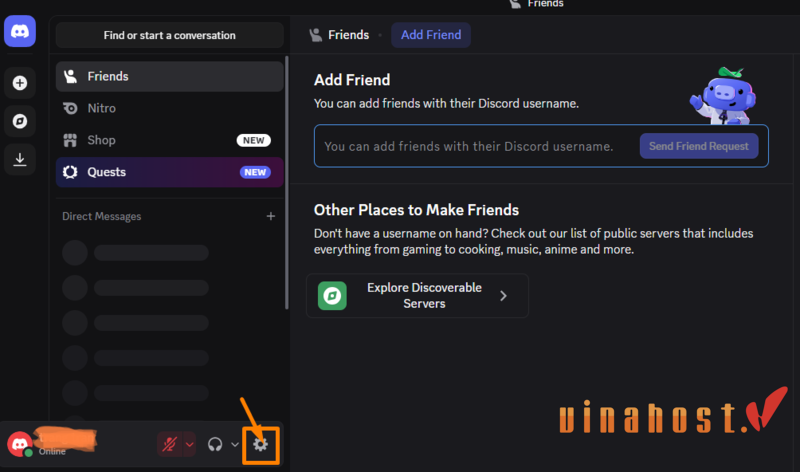Image resolution: width=800 pixels, height=472 pixels.
Task: Click Send Friend Request button
Action: click(x=698, y=146)
